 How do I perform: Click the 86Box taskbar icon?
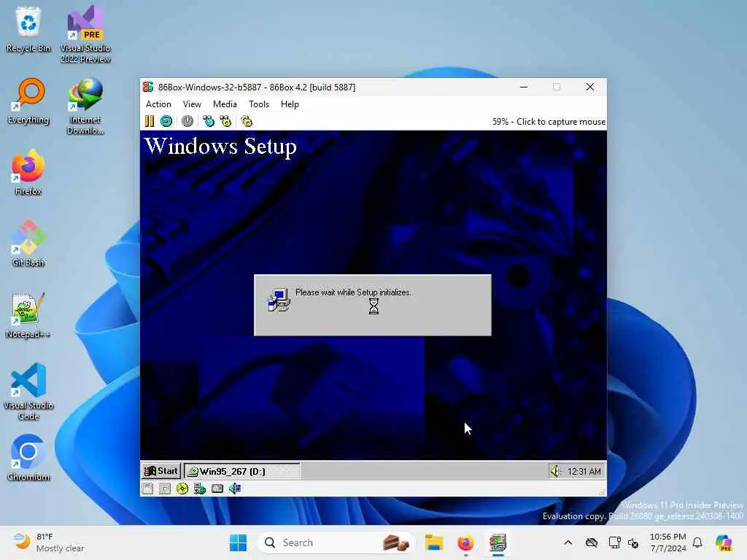click(x=498, y=542)
